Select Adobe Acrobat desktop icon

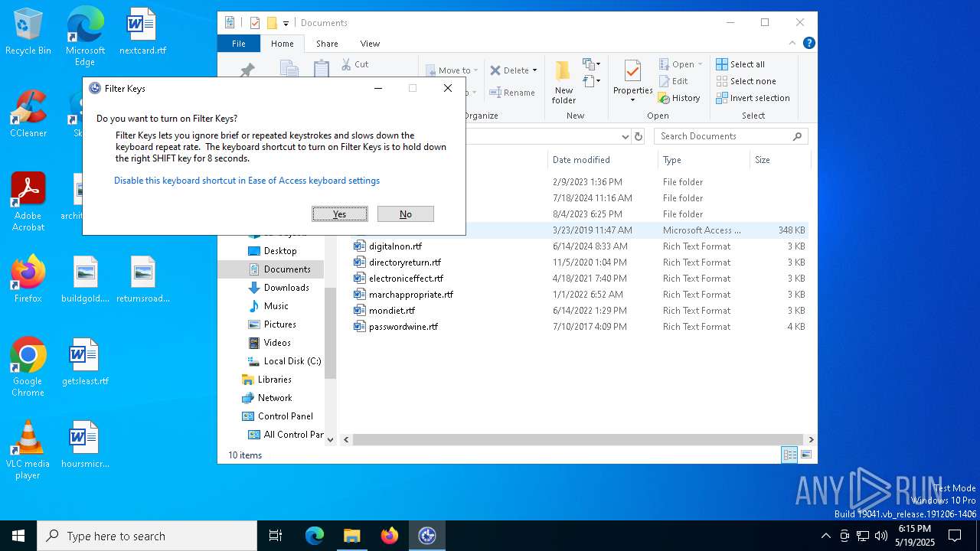pos(28,202)
